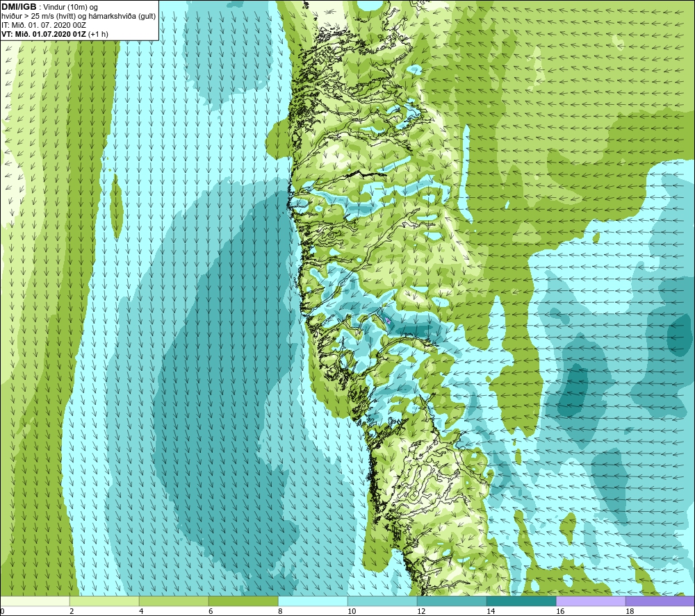Click the small pink marker on the map

click(388, 319)
